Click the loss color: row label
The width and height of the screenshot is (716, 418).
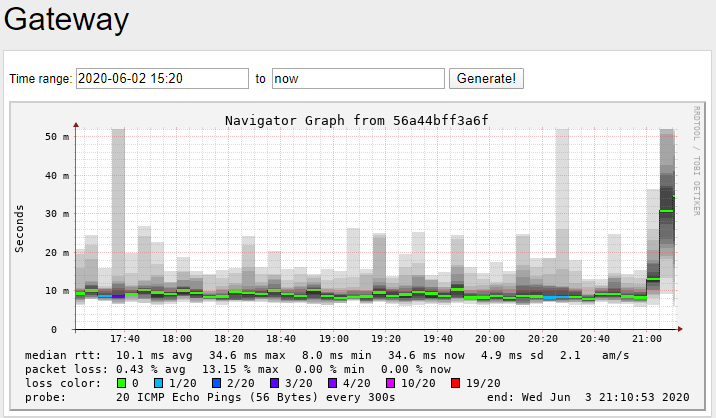click(63, 383)
